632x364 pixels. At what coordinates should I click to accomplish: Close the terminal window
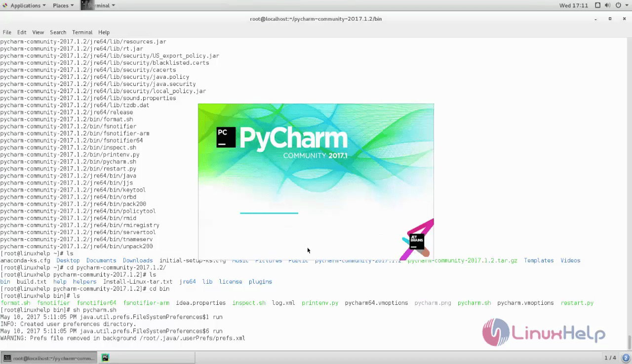click(624, 19)
